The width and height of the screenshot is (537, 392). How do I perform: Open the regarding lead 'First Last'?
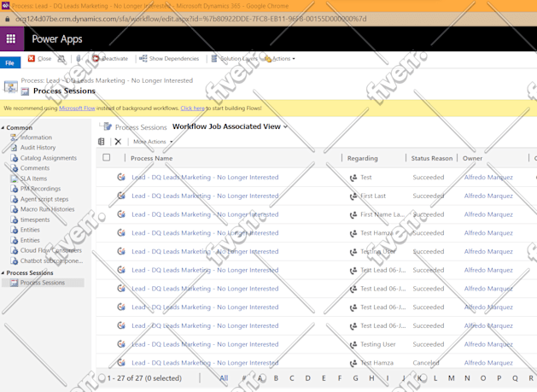pyautogui.click(x=373, y=196)
